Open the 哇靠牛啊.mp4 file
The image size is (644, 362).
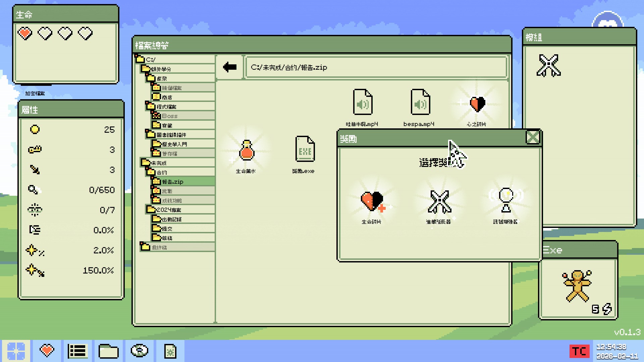[x=363, y=103]
